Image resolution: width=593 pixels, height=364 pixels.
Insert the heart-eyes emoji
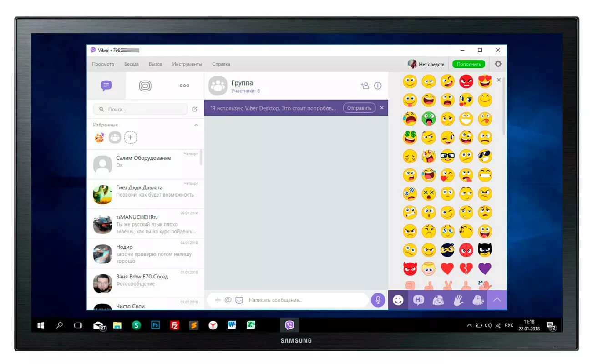click(x=485, y=81)
